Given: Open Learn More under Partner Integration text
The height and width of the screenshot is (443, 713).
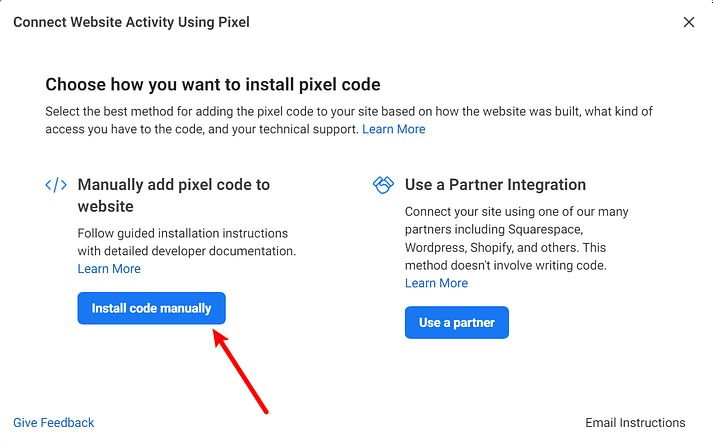Looking at the screenshot, I should pos(437,283).
